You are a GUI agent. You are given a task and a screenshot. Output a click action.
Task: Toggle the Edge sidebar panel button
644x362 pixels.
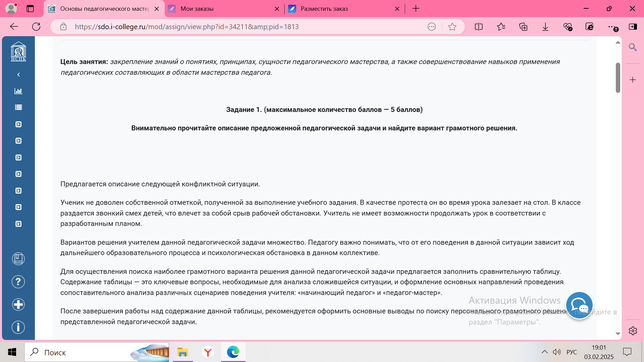point(633,27)
